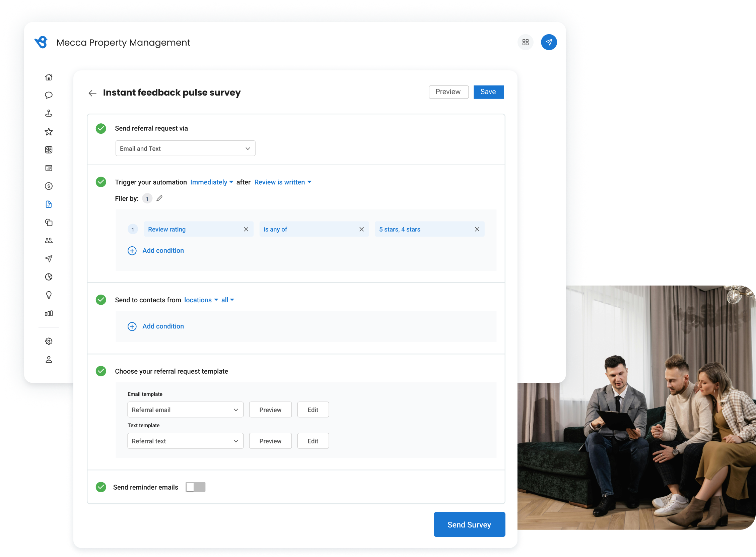Click the pencil edit filter icon

click(159, 198)
